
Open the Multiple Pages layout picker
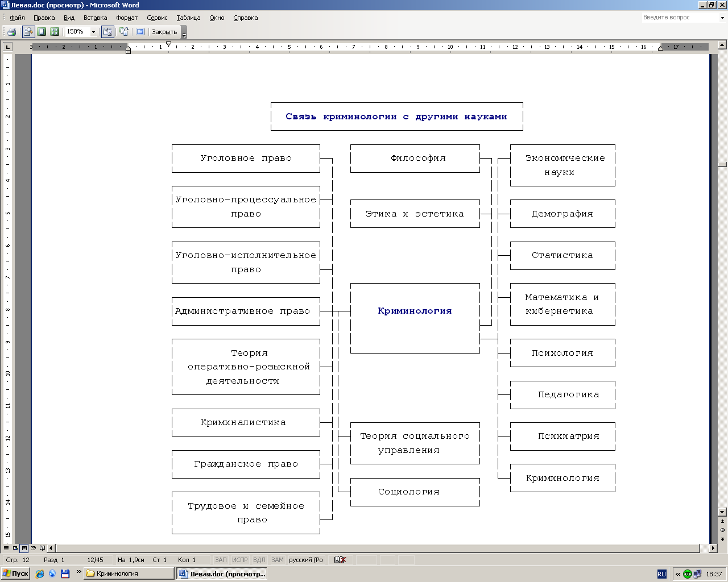[55, 32]
